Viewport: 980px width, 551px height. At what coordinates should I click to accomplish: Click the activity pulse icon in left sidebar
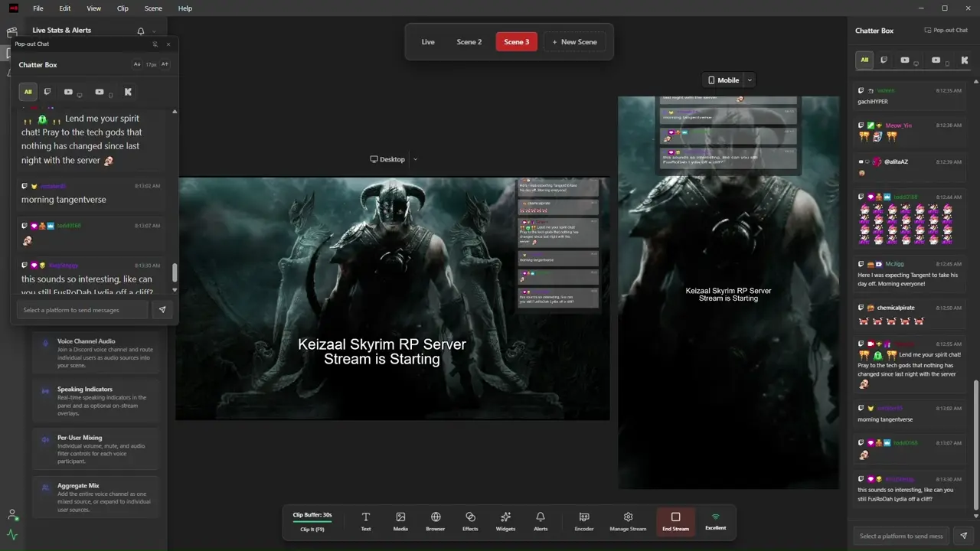11,534
